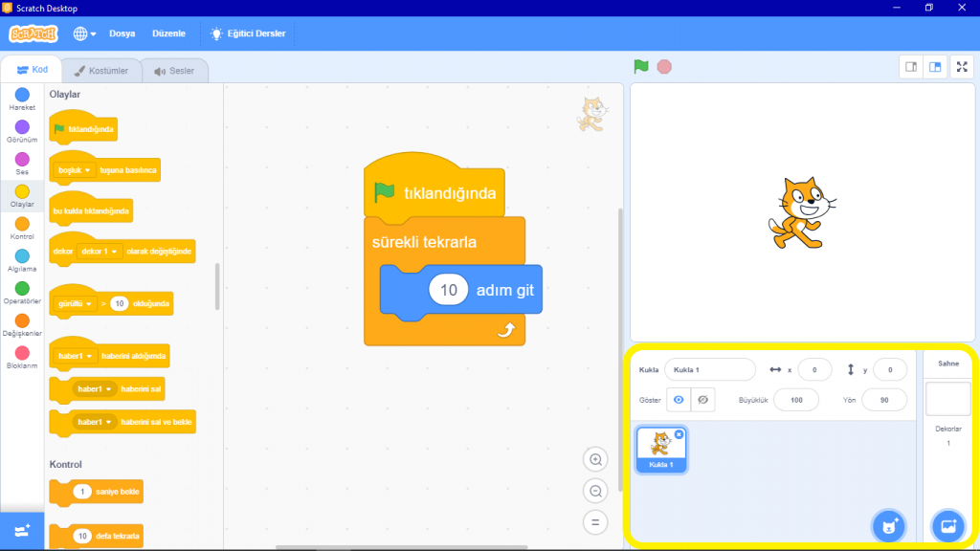Switch to large stage layout

click(x=935, y=67)
